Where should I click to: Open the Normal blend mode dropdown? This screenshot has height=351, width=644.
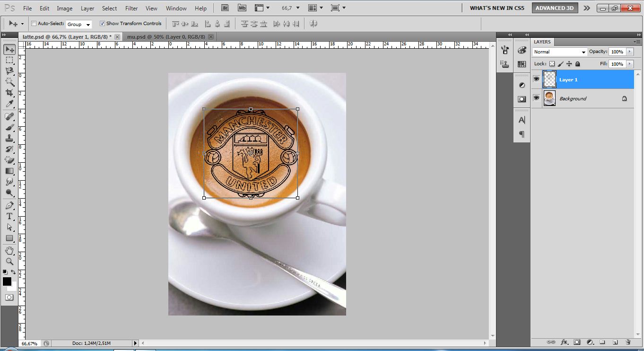559,52
